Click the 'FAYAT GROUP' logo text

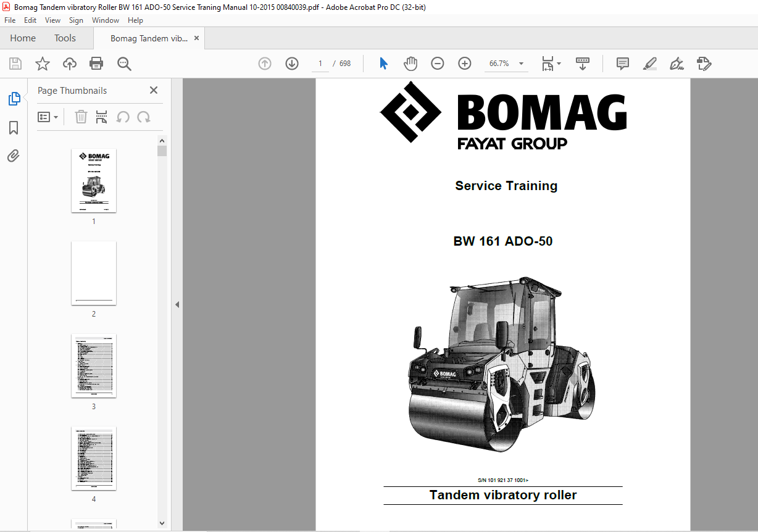(x=512, y=143)
